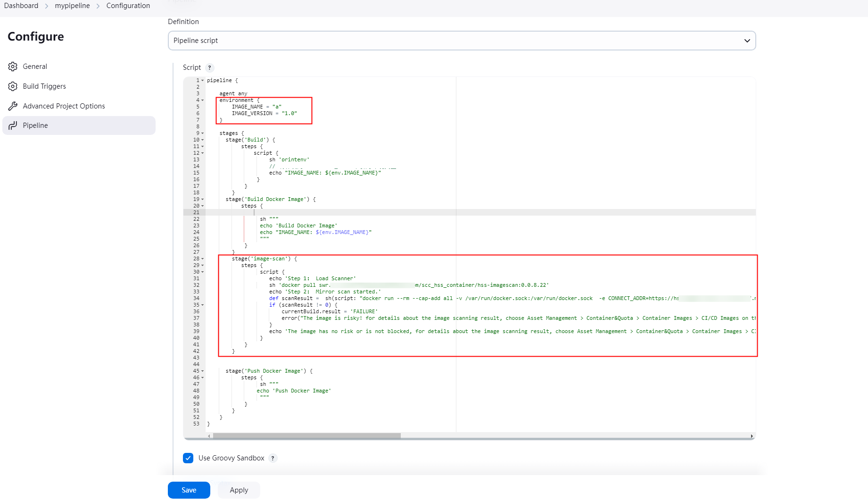
Task: Go to Advanced Project Options section
Action: pyautogui.click(x=79, y=106)
